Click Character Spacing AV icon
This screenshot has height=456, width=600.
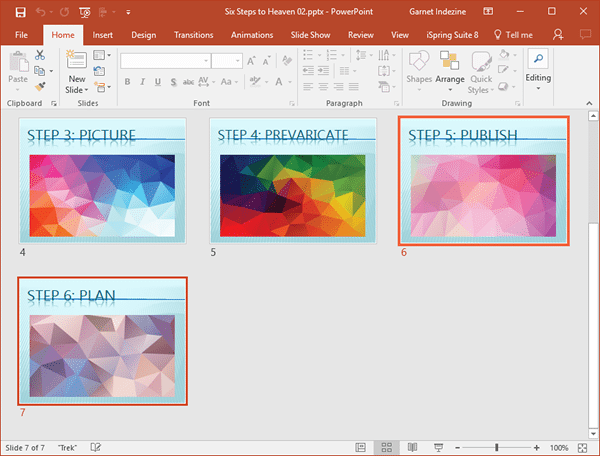[204, 82]
